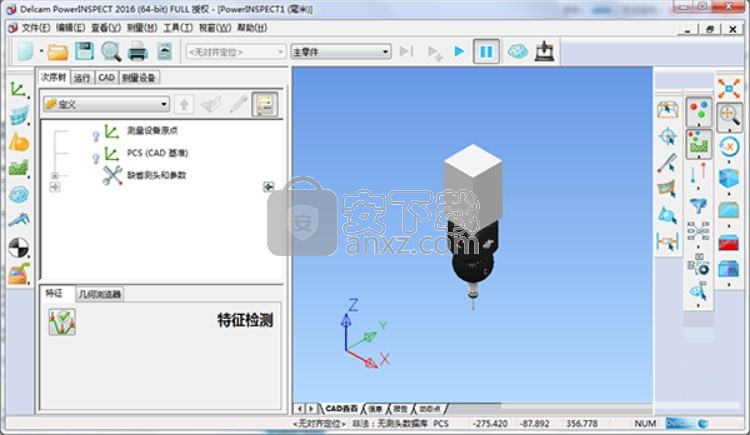Click the green section inspection icon in the left sidebar
This screenshot has width=750, height=435.
click(x=19, y=168)
